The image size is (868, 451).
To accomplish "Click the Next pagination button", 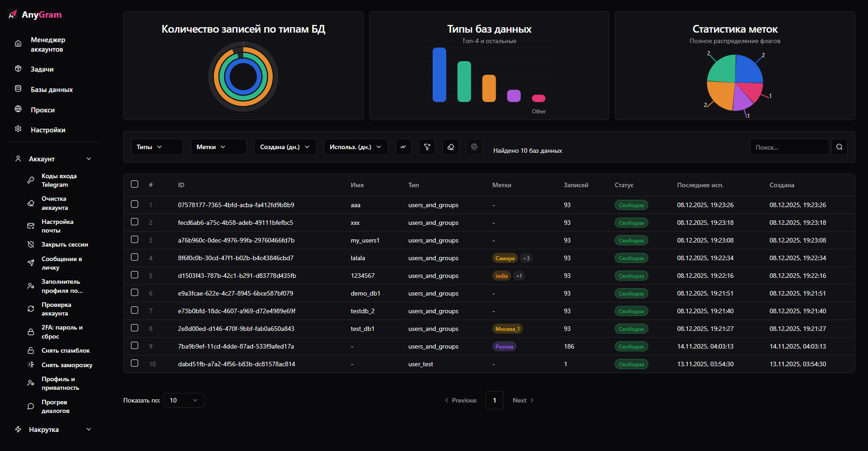I will 523,400.
